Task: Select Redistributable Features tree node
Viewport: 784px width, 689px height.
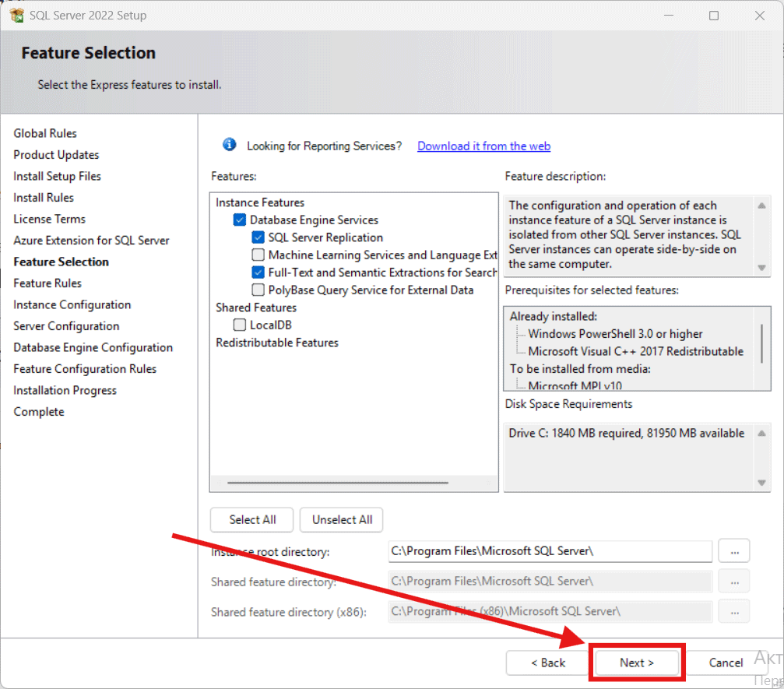Action: tap(276, 343)
